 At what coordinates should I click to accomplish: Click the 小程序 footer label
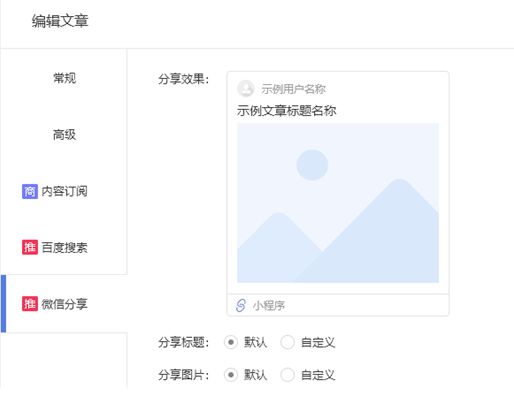click(269, 305)
